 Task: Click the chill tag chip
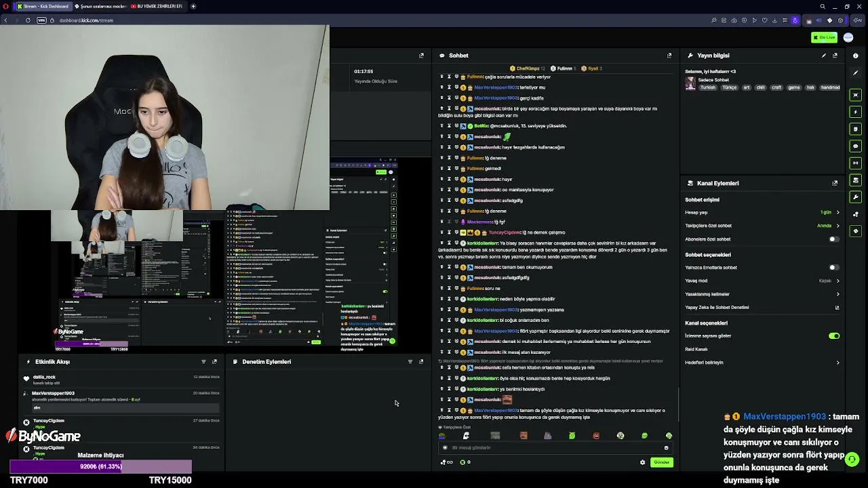pos(760,87)
